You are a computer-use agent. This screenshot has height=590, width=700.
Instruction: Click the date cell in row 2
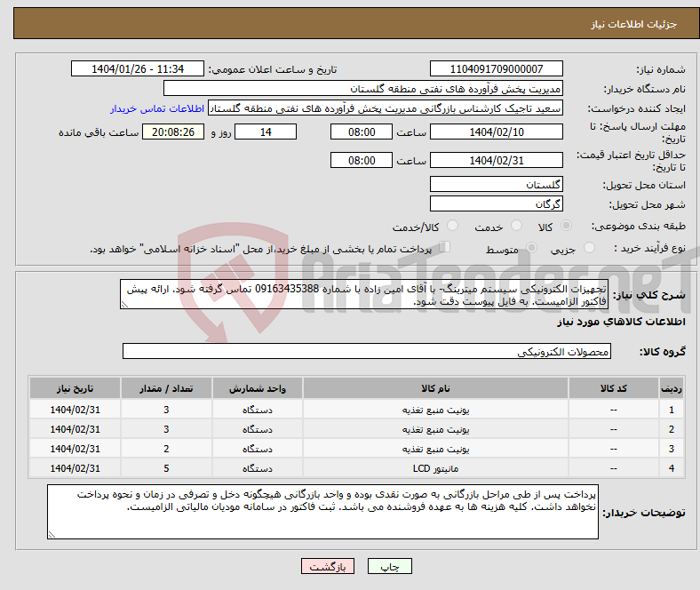pos(75,429)
